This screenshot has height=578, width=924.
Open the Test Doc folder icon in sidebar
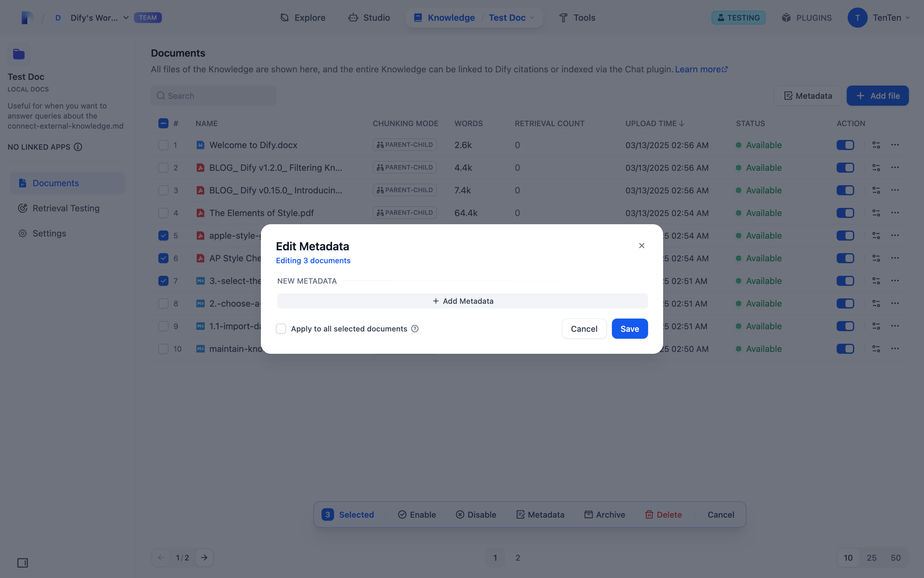click(19, 54)
